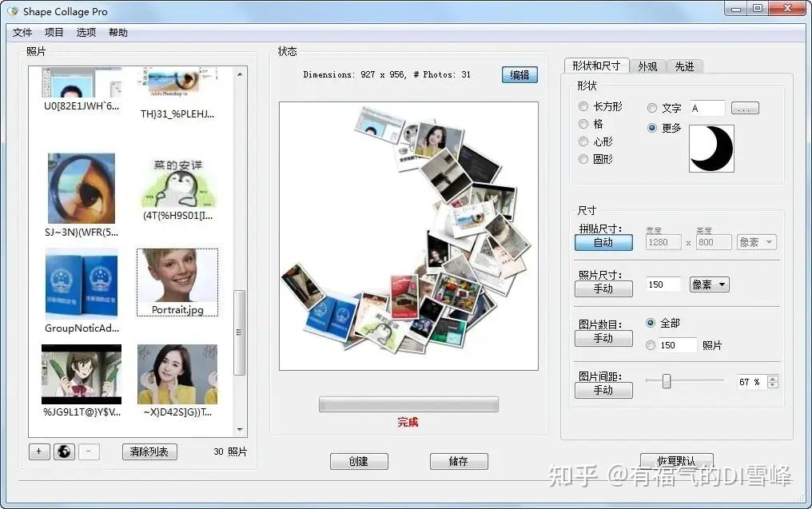Enable the 全部 option for image count
This screenshot has width=812, height=509.
[651, 323]
